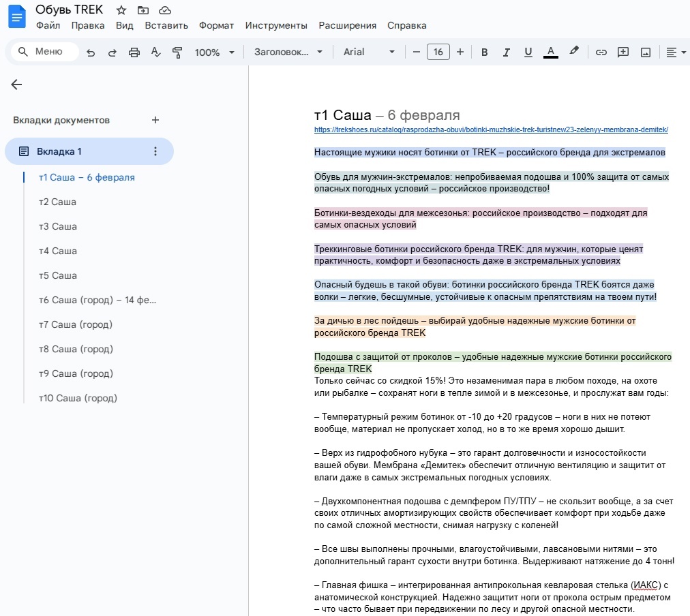Click the undo arrow icon
The image size is (690, 616).
click(91, 52)
